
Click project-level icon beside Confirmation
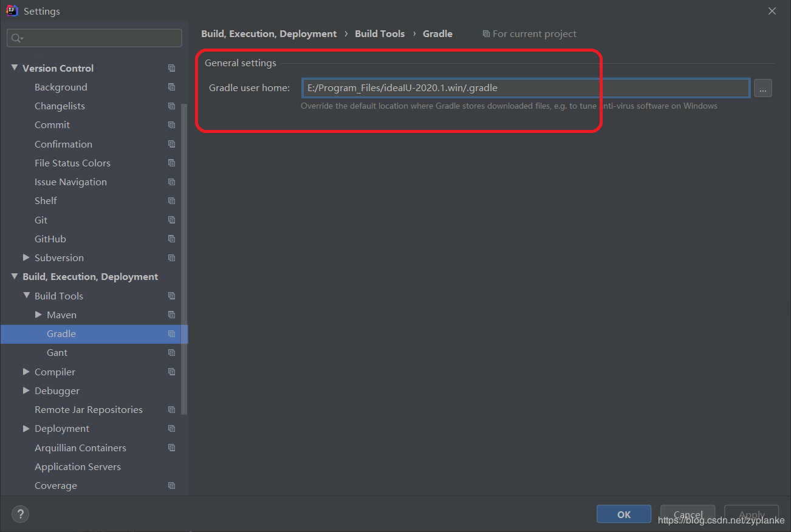172,144
